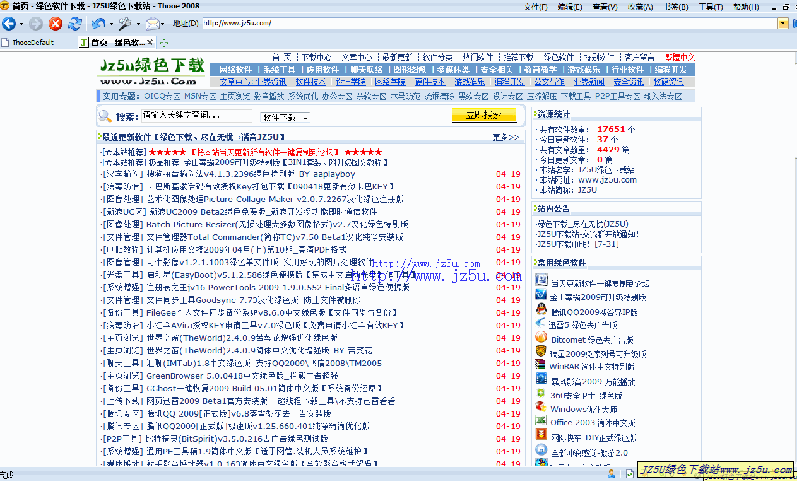Click the orange download icon near 网际快车

541,435
